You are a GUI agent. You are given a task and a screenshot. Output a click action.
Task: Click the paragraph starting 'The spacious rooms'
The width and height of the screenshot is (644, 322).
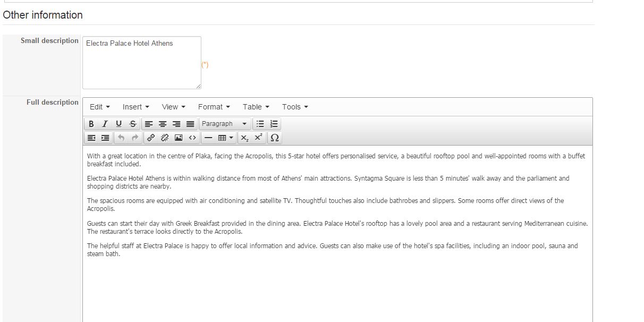[325, 205]
